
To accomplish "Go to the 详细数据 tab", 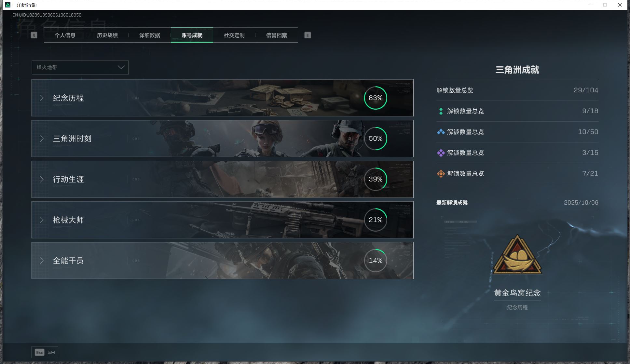I will pos(150,35).
